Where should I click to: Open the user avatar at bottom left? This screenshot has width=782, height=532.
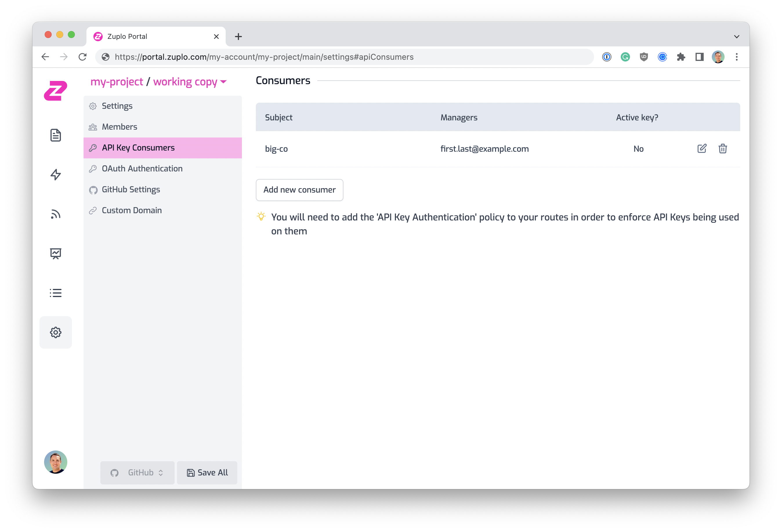click(x=55, y=462)
